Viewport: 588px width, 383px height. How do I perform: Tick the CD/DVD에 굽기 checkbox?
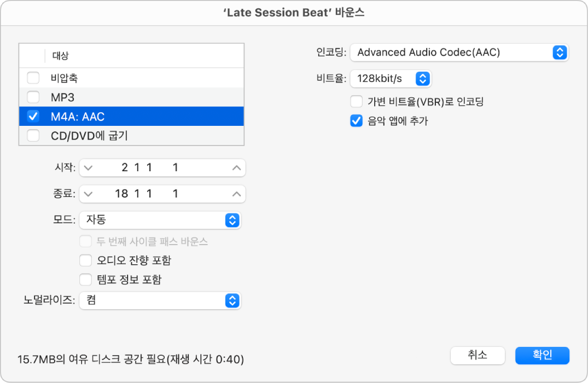[x=33, y=136]
